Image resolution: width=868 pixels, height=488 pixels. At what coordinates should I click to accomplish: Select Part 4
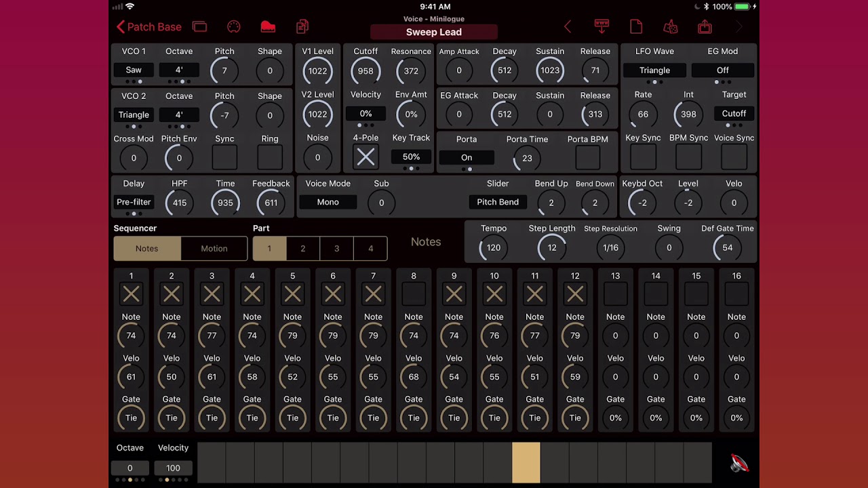370,249
